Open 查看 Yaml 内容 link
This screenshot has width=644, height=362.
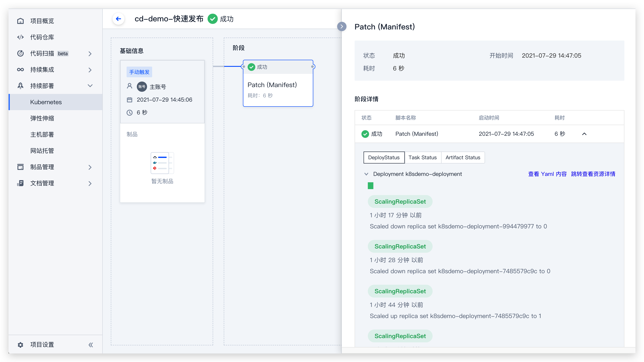tap(547, 174)
